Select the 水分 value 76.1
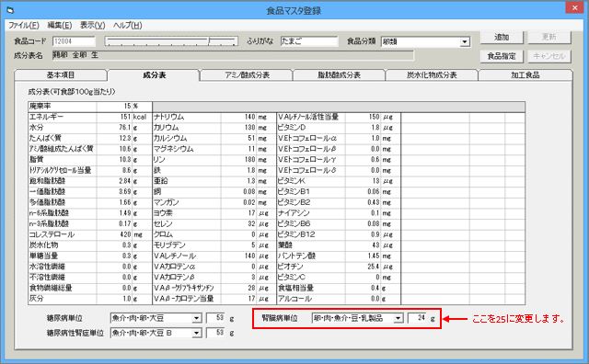Viewport: 589px width, 364px height. coord(114,128)
